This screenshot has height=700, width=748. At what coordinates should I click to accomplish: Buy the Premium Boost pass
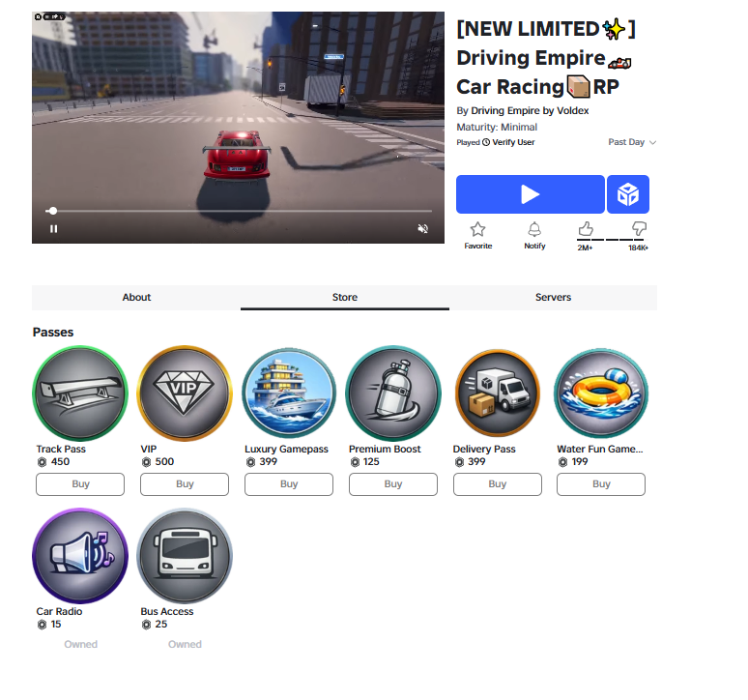pos(393,484)
